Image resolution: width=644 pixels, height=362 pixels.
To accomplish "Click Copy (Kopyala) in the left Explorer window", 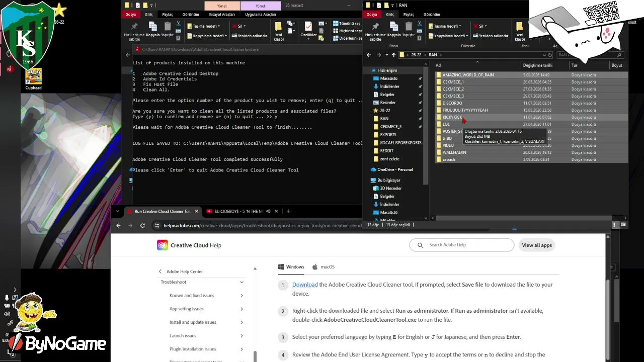I will pyautogui.click(x=152, y=30).
